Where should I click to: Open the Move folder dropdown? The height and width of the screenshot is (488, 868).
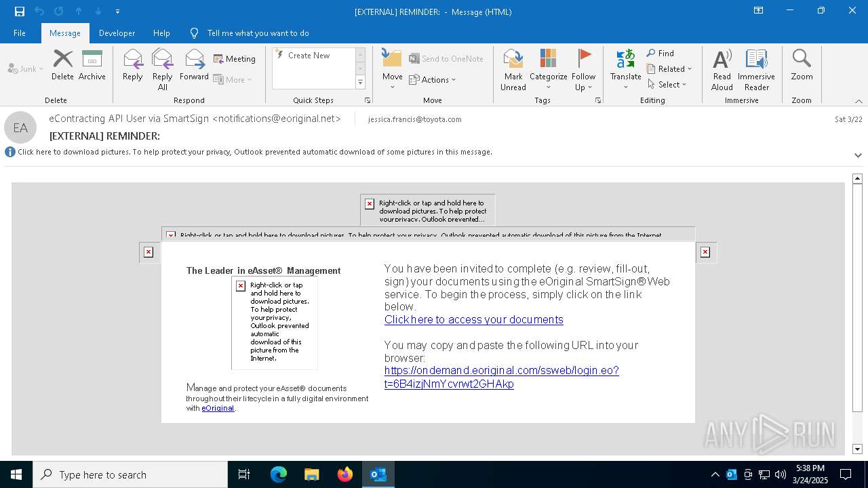tap(393, 69)
